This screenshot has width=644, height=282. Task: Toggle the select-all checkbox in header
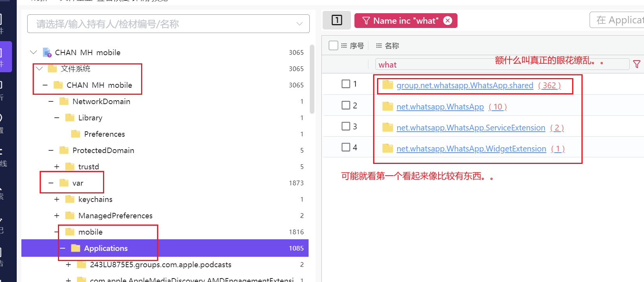point(333,45)
